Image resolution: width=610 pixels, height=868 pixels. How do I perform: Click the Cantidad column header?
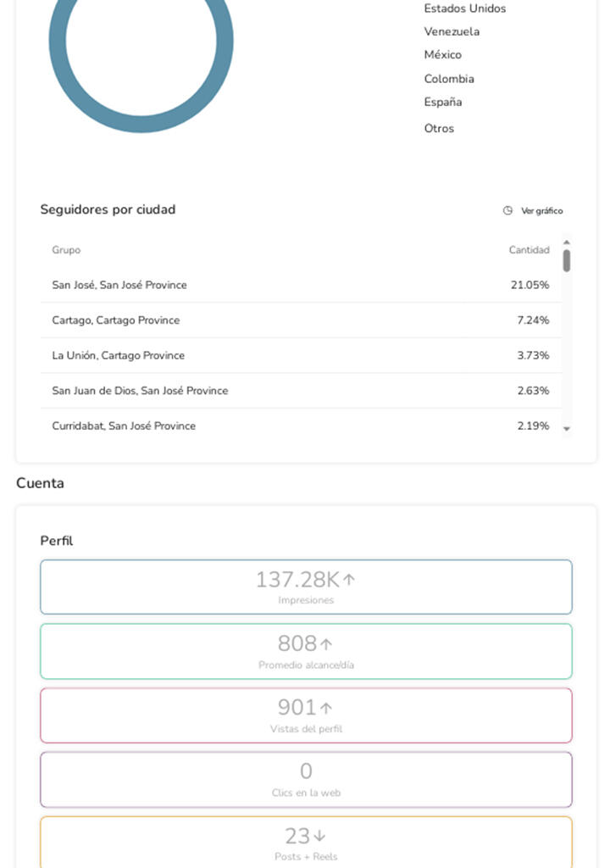(x=529, y=250)
